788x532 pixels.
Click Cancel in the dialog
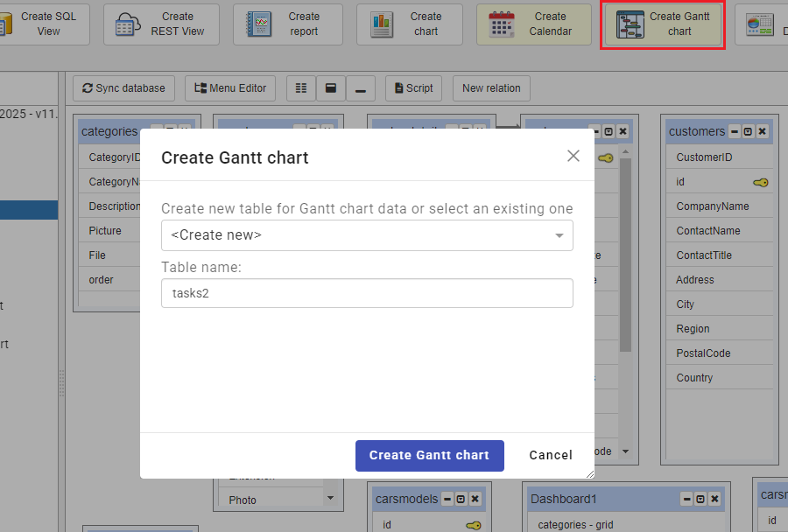(x=551, y=455)
